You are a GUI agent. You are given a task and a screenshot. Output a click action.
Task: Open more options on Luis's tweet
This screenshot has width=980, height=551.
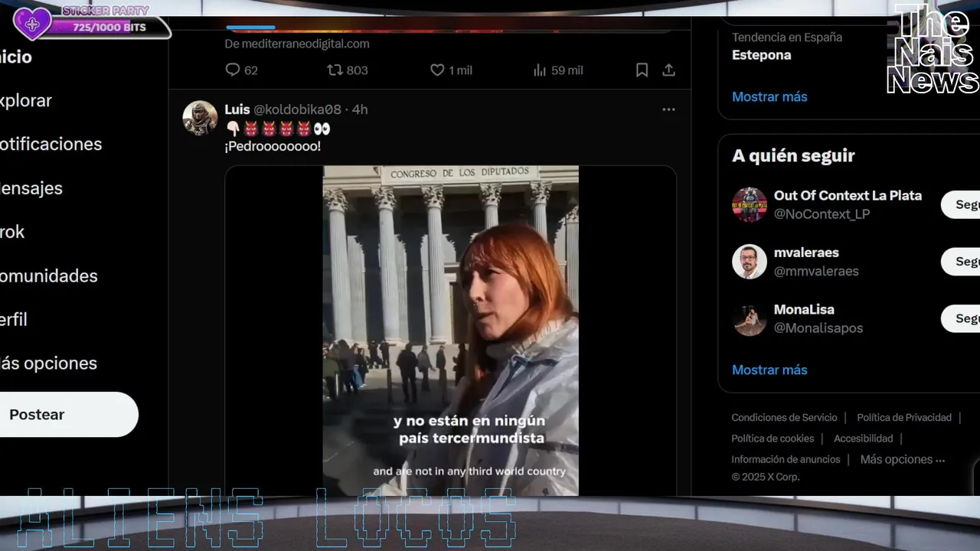coord(668,109)
